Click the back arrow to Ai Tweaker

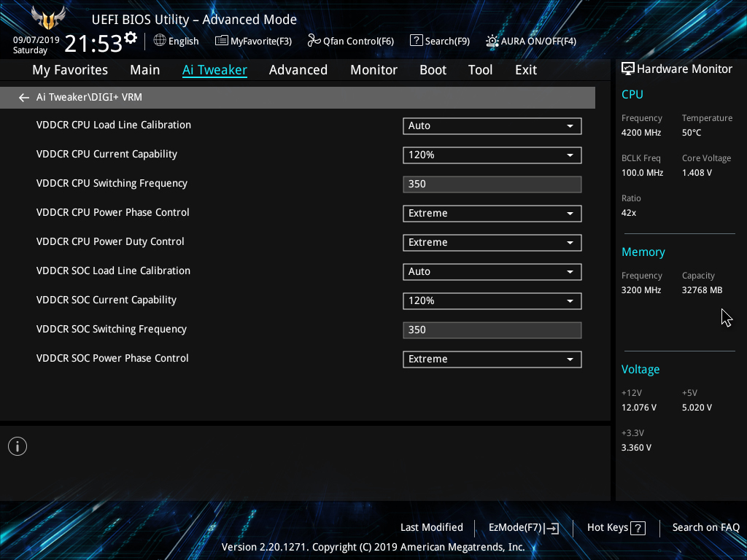pyautogui.click(x=24, y=98)
